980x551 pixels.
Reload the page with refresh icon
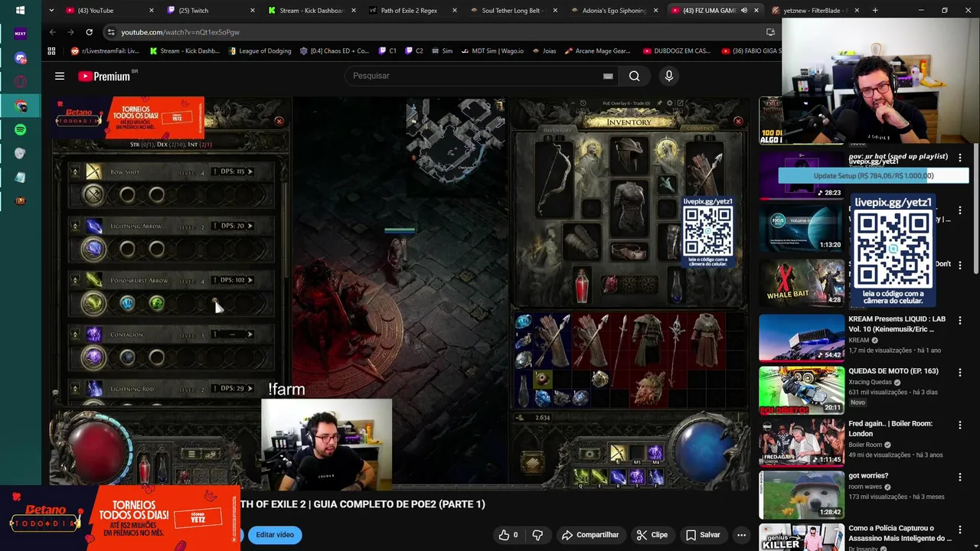coord(90,32)
